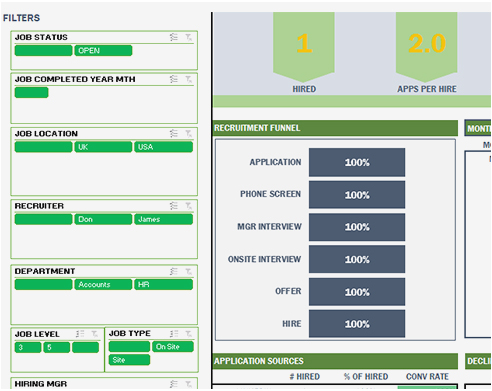This screenshot has width=492, height=391.
Task: Filter Department by Accounts
Action: pos(103,285)
